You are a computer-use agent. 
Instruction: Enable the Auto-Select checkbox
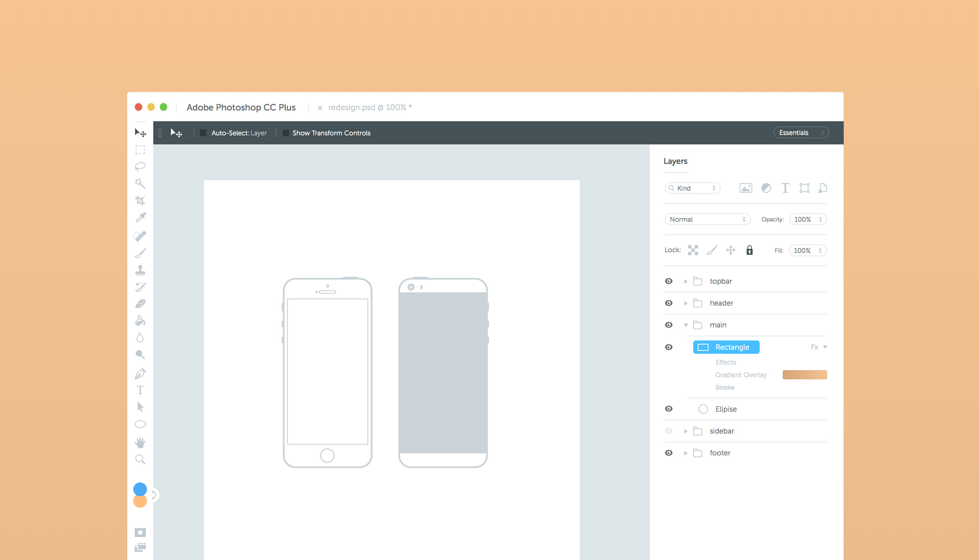pos(203,133)
